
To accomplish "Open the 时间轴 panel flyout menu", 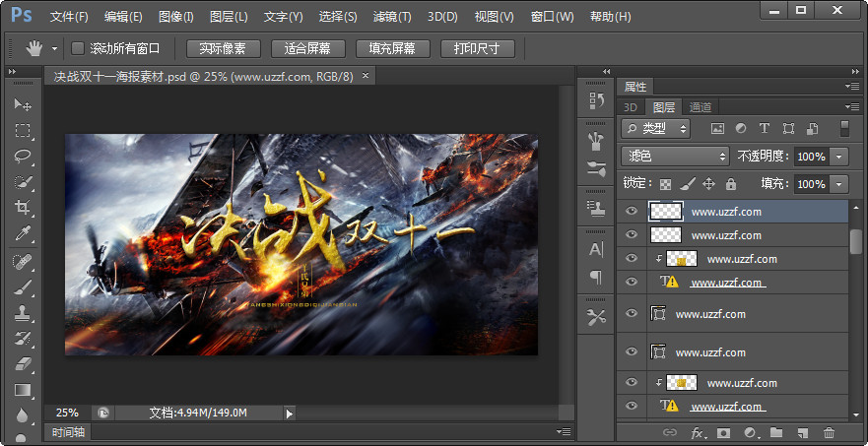I will pyautogui.click(x=564, y=431).
